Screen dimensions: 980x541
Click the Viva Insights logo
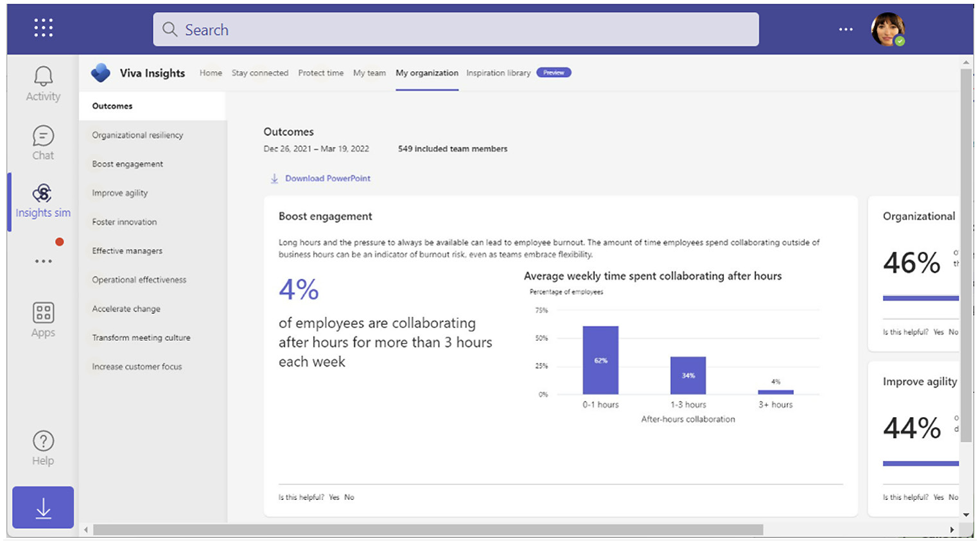[100, 73]
